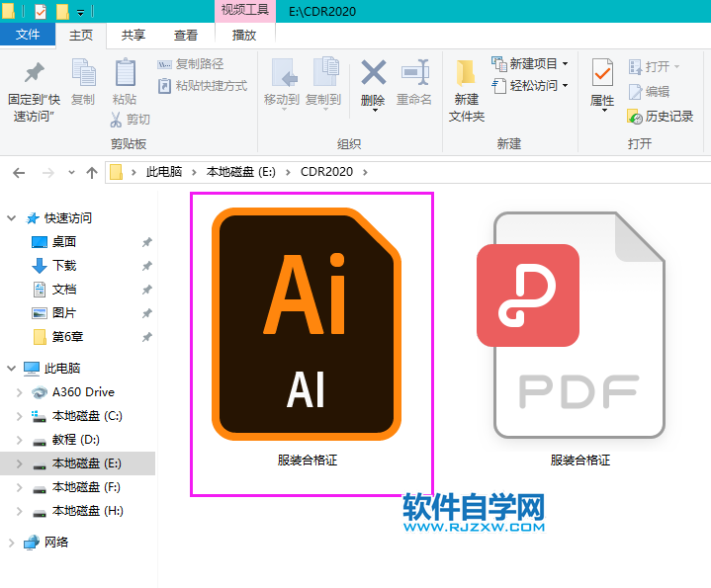Open the 第6章 folder in Quick access

(67, 337)
